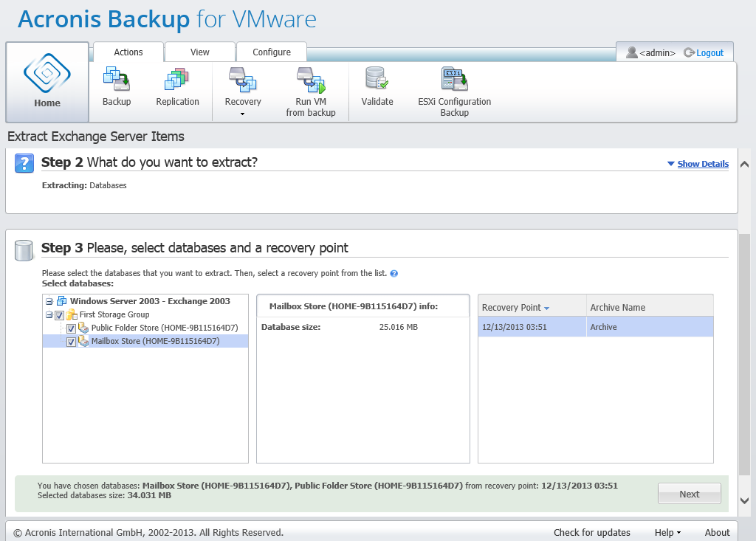The width and height of the screenshot is (756, 541).
Task: Click help icon beside recovery point instructions
Action: coord(394,273)
